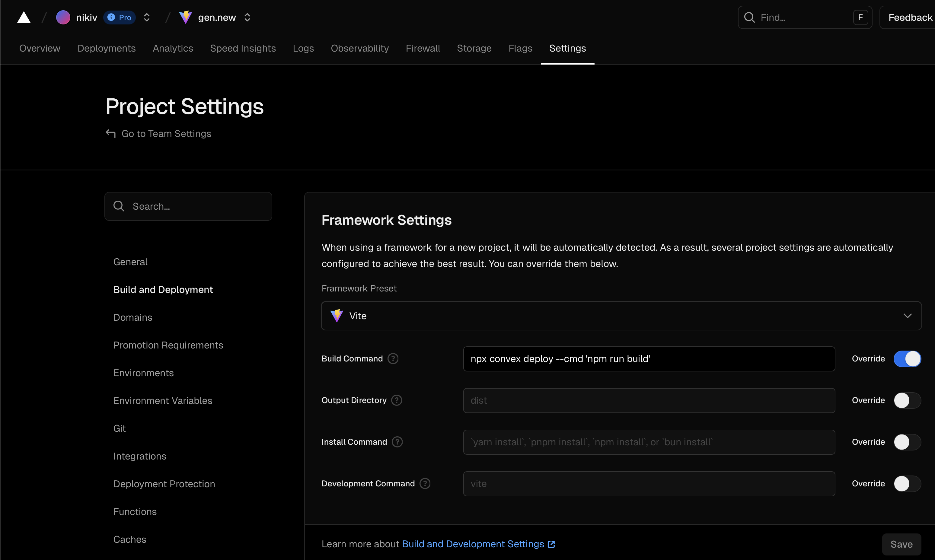
Task: Switch to the Deployments tab
Action: click(x=107, y=48)
